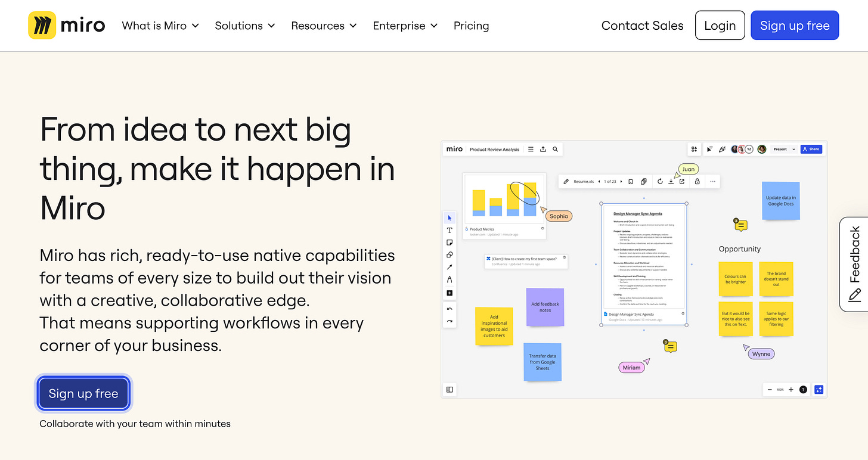This screenshot has height=460, width=868.
Task: Click the Miro logo in the site header
Action: pyautogui.click(x=67, y=26)
